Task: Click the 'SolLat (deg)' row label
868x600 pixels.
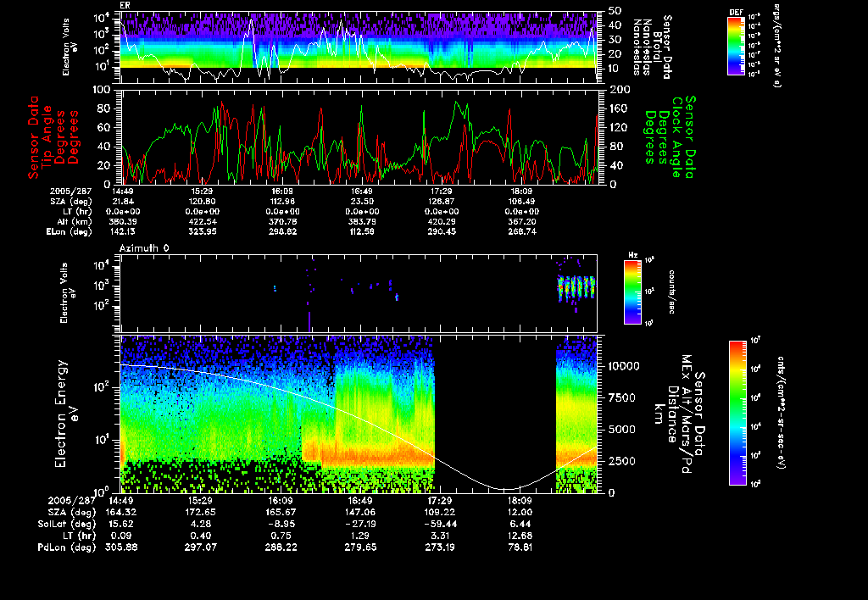Action: [x=66, y=524]
